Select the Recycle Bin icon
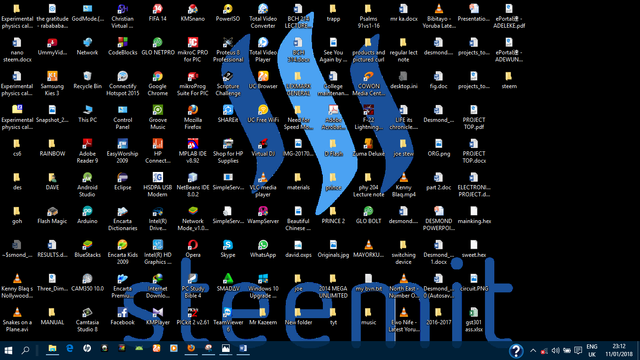This screenshot has width=640, height=360. (87, 80)
